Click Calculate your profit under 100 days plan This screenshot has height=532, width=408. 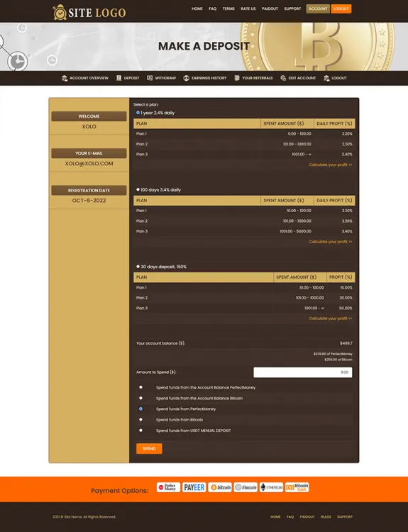tap(331, 242)
